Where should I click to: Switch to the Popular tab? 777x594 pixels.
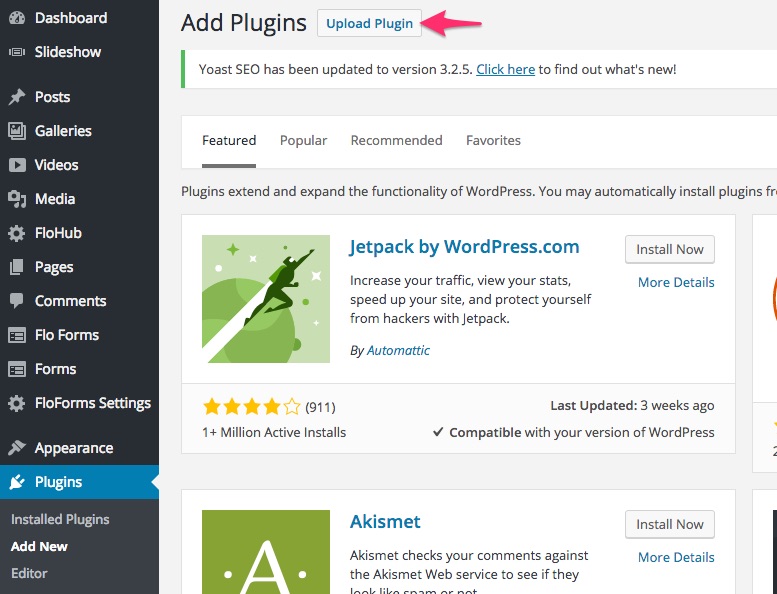[x=303, y=141]
